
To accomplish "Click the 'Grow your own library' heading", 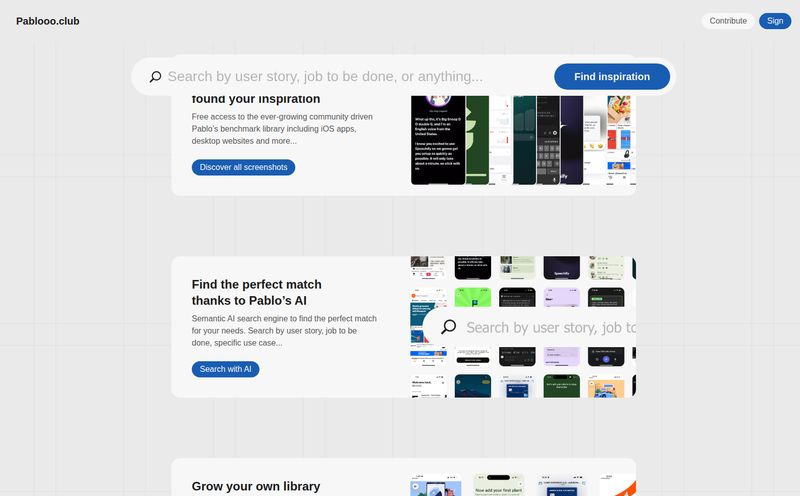I will pyautogui.click(x=256, y=486).
